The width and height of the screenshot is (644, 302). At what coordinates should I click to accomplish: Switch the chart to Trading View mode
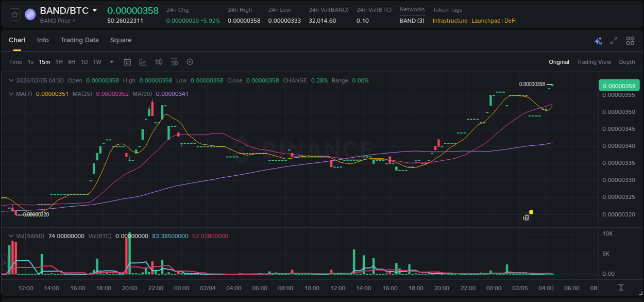(594, 62)
